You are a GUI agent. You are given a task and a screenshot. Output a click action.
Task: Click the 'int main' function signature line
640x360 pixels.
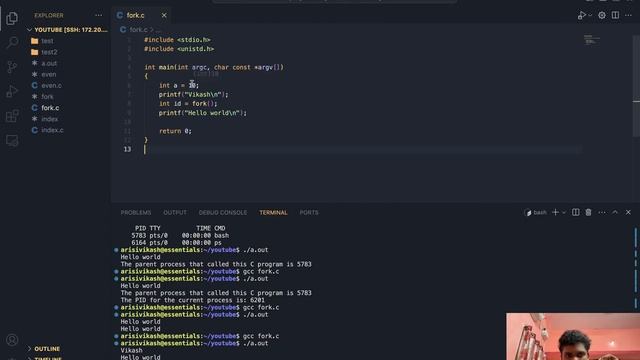click(x=213, y=67)
